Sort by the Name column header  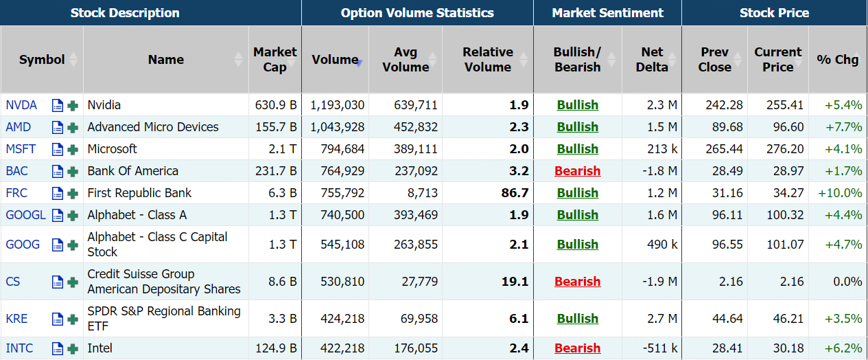click(165, 60)
